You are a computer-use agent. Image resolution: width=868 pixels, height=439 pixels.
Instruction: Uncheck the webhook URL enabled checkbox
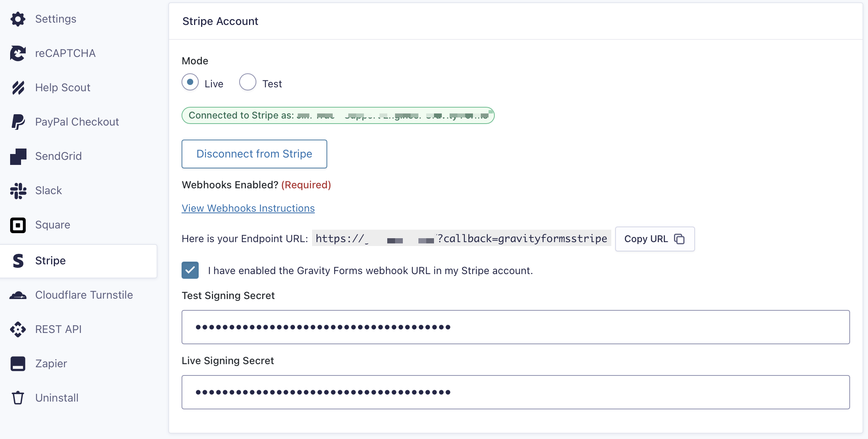190,270
